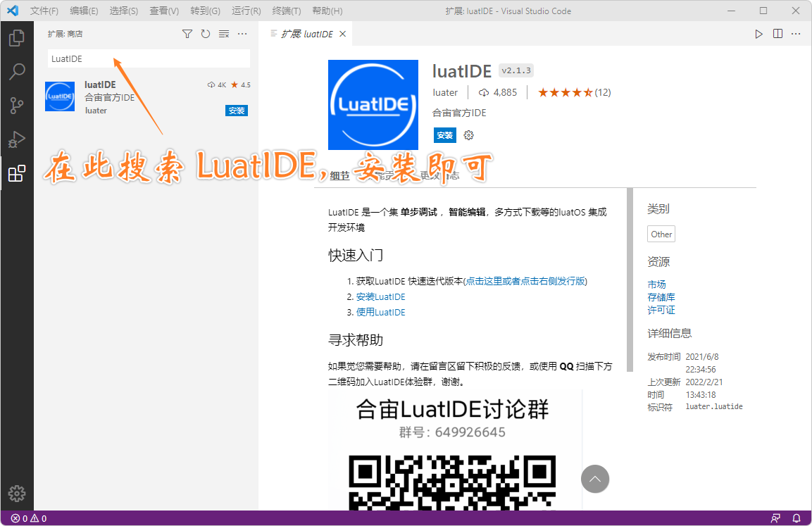Image resolution: width=812 pixels, height=526 pixels.
Task: Click the star rating (12) reviews
Action: point(574,93)
